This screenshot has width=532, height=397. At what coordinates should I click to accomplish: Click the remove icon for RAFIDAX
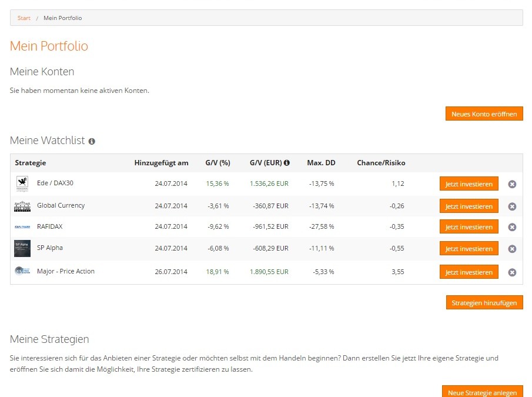pos(512,227)
